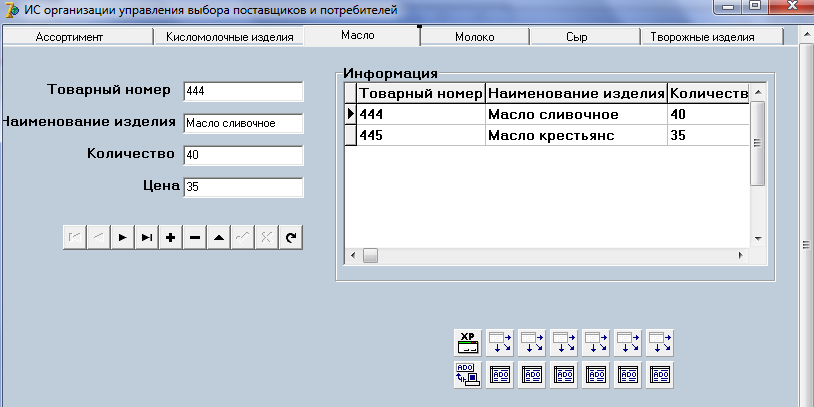814x407 pixels.
Task: Go to previous record in navigator
Action: pos(99,237)
